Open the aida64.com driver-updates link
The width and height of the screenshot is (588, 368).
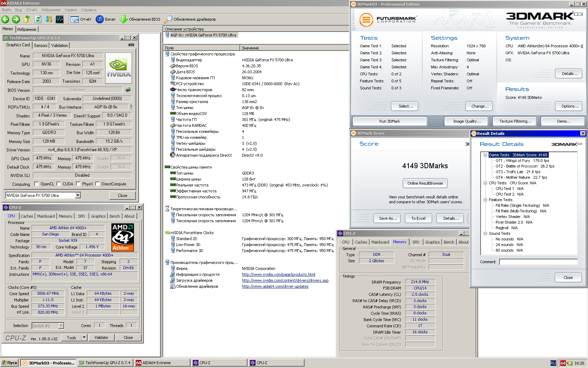pos(275,286)
